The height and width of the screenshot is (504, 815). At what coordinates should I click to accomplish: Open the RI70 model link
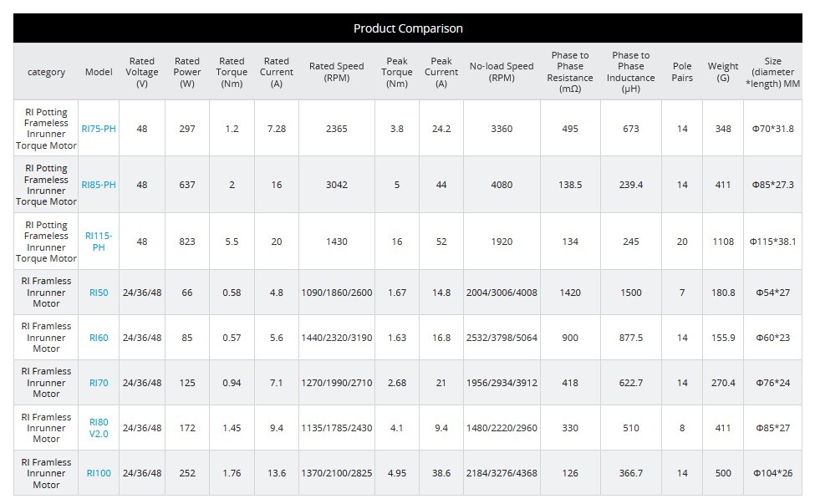click(99, 383)
